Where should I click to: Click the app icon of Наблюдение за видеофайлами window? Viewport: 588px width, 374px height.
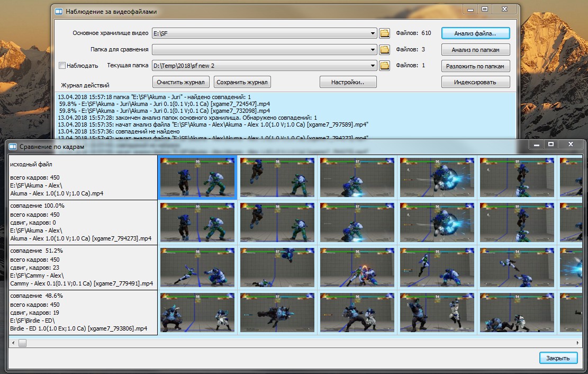coord(59,11)
